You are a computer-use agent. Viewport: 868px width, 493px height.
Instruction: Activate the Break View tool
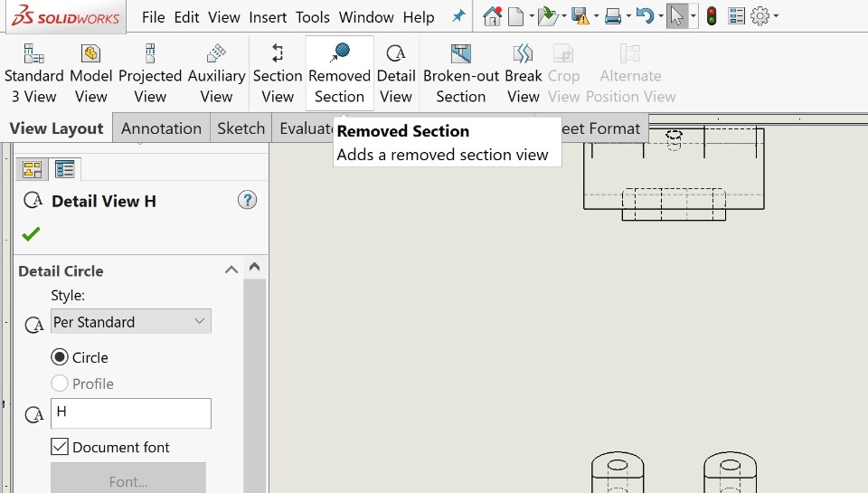coord(524,73)
